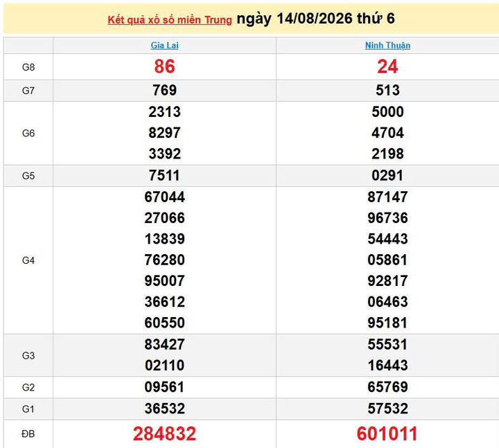Click the G5 result 0291
The height and width of the screenshot is (448, 499).
[x=387, y=175]
